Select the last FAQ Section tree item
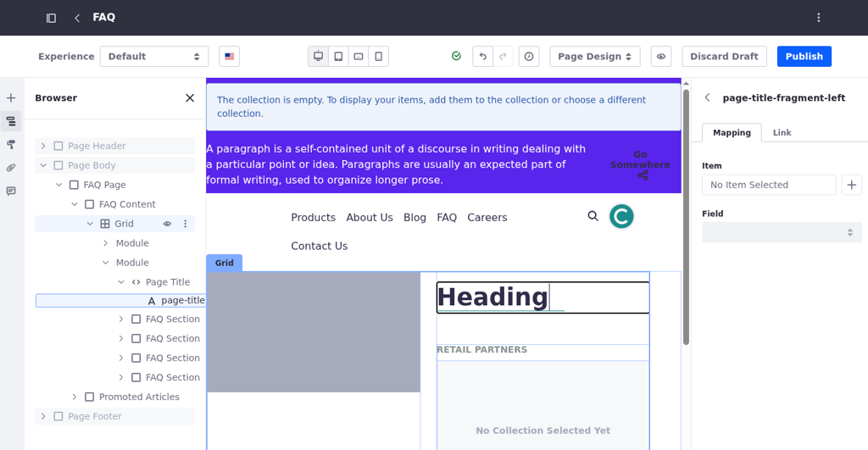This screenshot has width=868, height=450. [x=173, y=377]
